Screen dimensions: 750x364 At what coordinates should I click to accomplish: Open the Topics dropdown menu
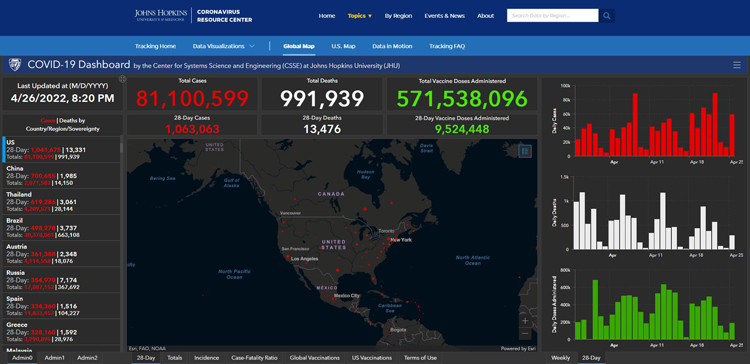360,16
